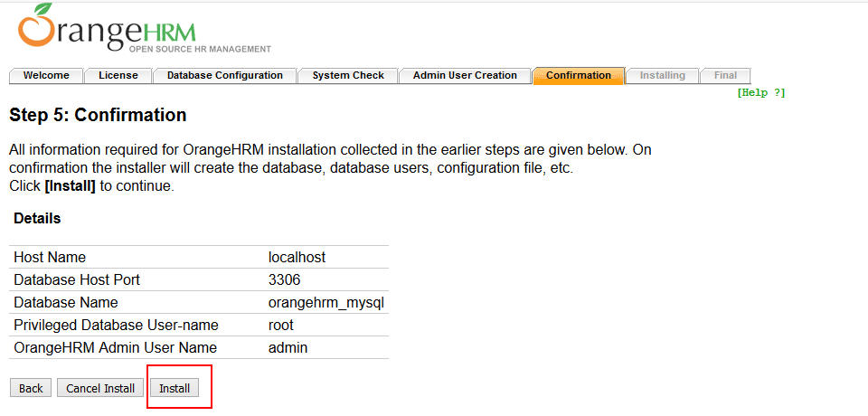Open the [Help ?] link
Image resolution: width=868 pixels, height=416 pixels.
760,93
